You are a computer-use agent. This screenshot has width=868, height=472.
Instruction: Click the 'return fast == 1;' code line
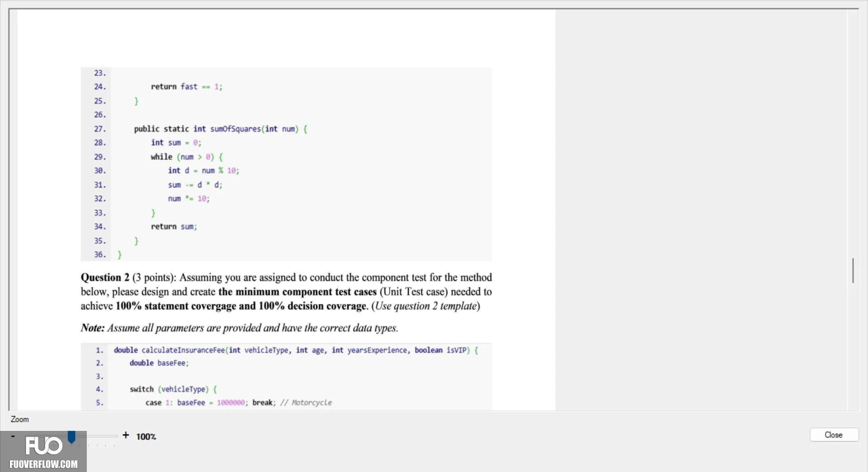point(186,86)
